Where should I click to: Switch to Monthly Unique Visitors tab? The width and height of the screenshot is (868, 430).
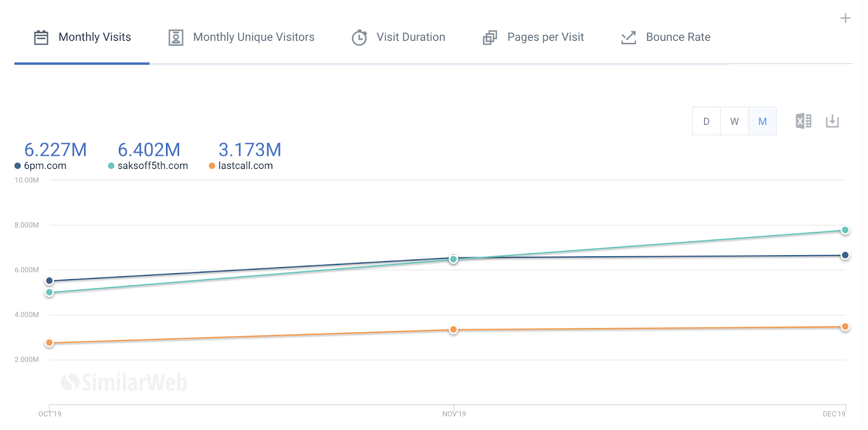(241, 37)
